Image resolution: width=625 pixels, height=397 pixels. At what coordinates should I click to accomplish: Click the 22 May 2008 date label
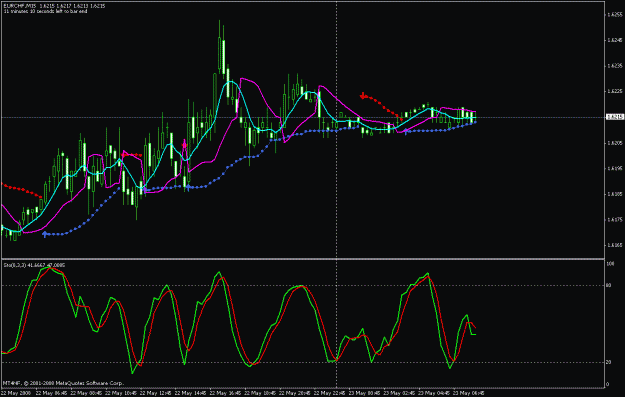[16, 393]
